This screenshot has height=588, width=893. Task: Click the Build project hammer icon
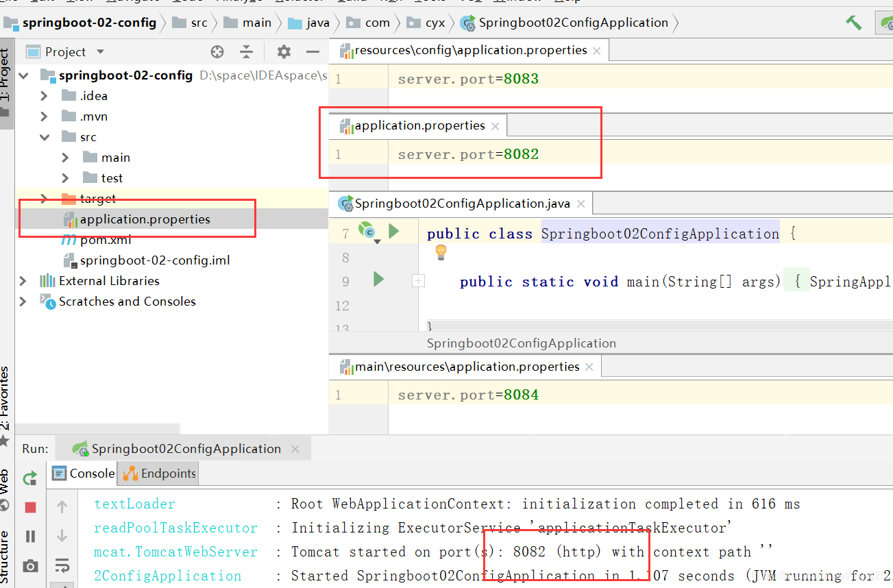(854, 23)
